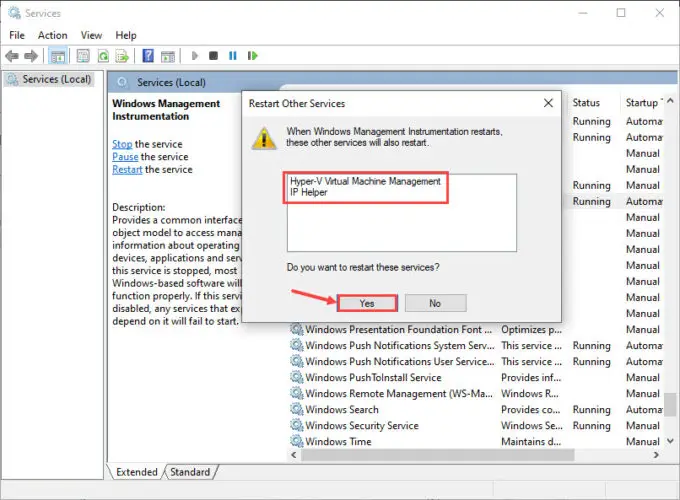Click gear icon of Windows Push Notifications User Service

(297, 362)
